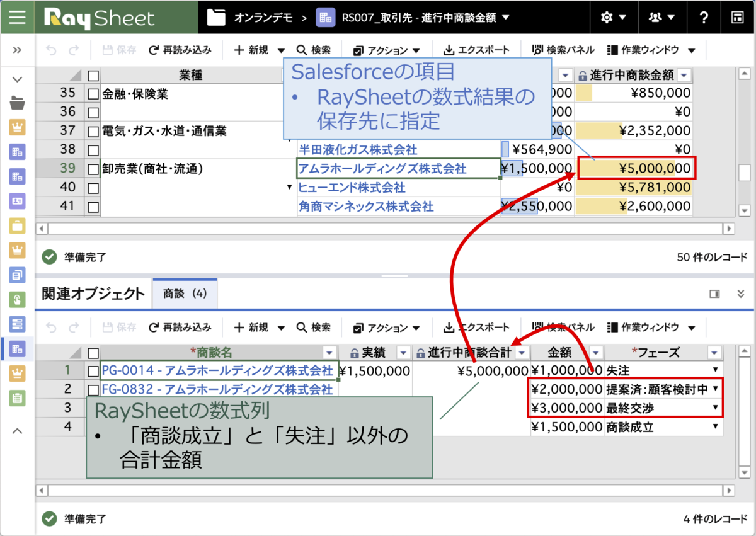Select the purple contact card sidebar icon
The width and height of the screenshot is (756, 536).
tap(17, 201)
